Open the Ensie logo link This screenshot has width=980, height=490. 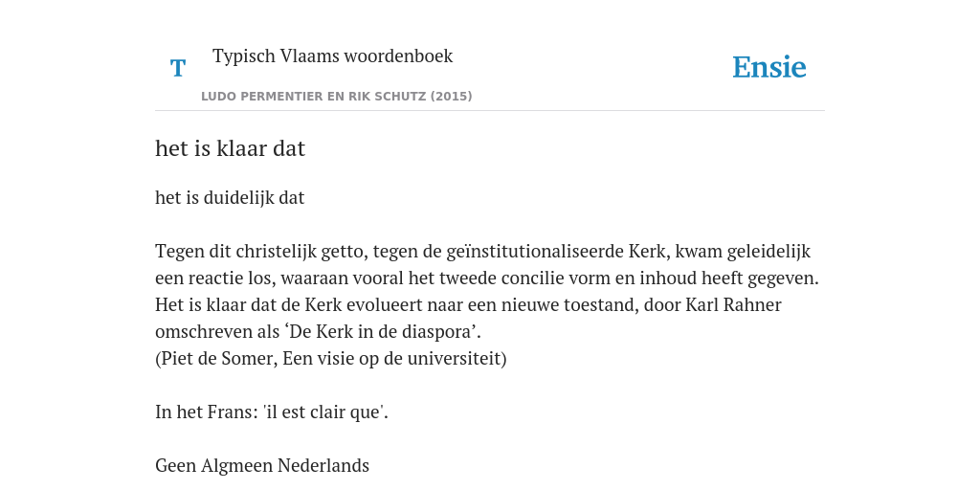pos(769,68)
